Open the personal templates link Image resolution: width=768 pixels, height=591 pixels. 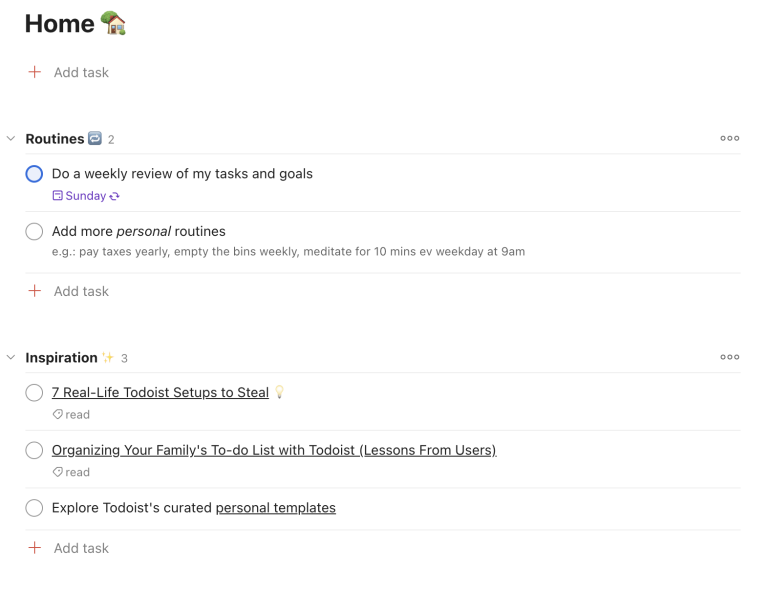[x=275, y=508]
